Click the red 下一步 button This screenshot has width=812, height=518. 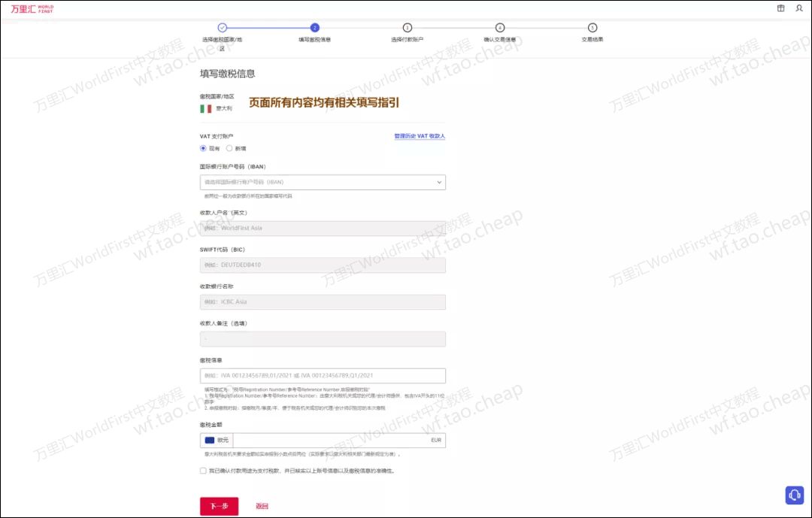pyautogui.click(x=219, y=506)
